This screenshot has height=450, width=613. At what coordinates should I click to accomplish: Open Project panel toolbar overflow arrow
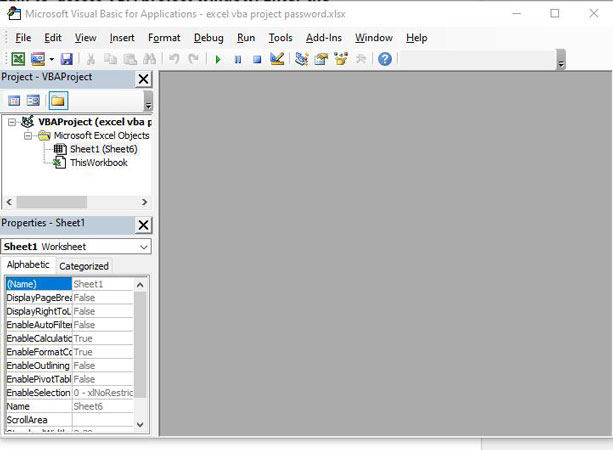coord(148,101)
